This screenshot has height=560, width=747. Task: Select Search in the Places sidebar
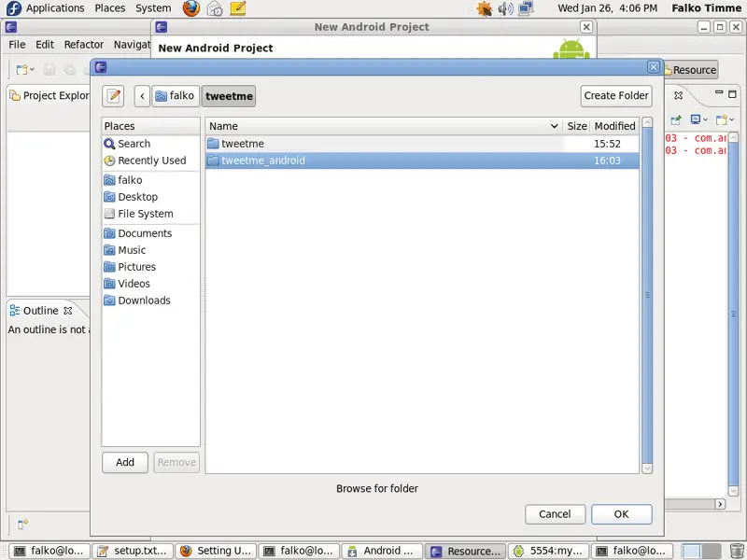click(x=151, y=144)
